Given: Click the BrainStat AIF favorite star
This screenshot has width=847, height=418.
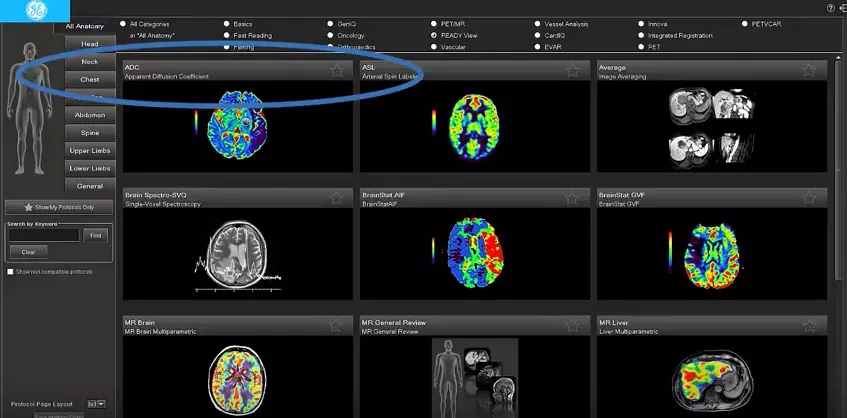Looking at the screenshot, I should tap(573, 198).
